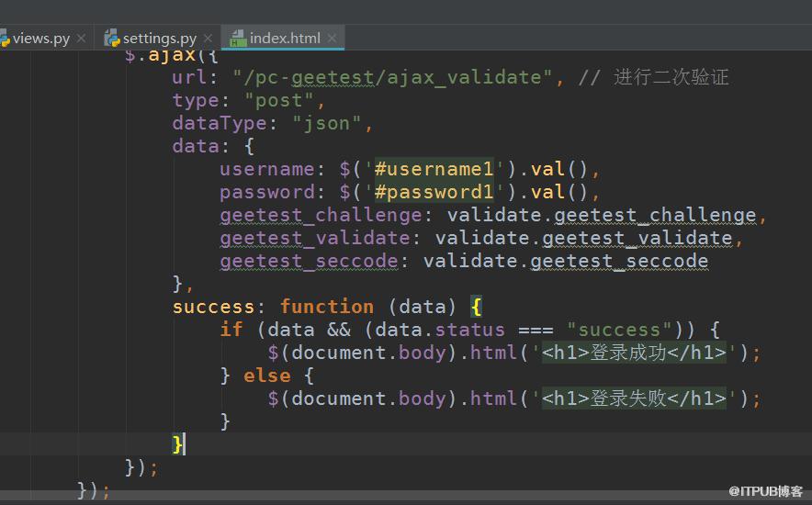Viewport: 812px width, 505px height.
Task: Click the highlighted closing brace at the caret
Action: 177,444
